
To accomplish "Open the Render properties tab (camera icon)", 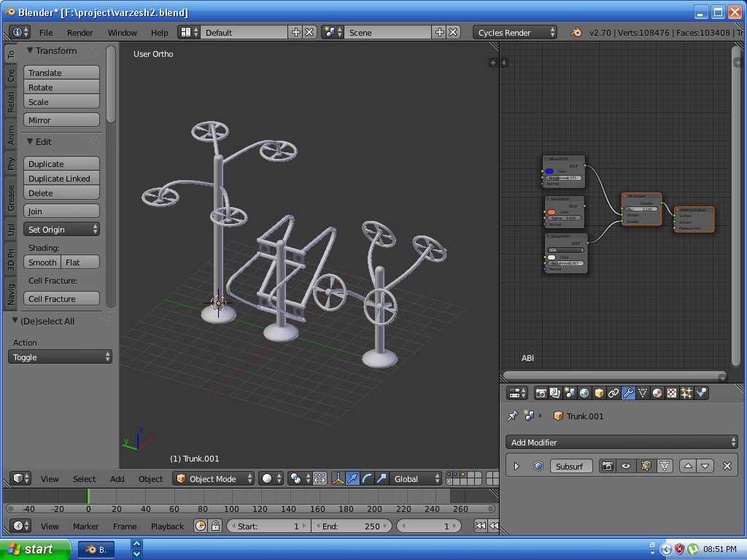I will [541, 393].
